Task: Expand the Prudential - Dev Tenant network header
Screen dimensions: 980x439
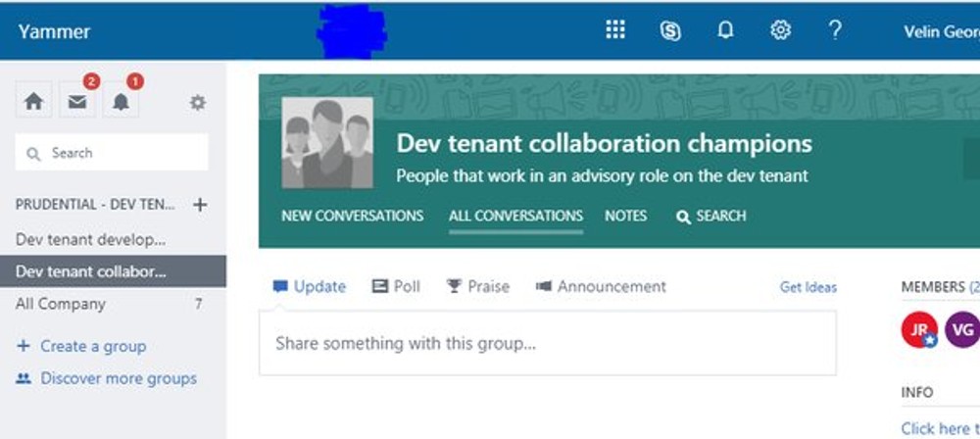Action: coord(95,205)
